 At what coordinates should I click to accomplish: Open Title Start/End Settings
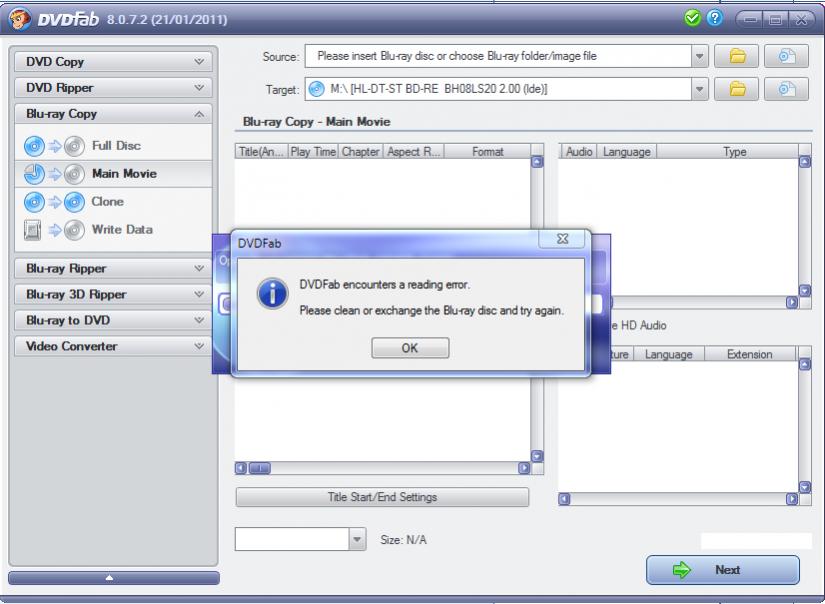point(382,497)
